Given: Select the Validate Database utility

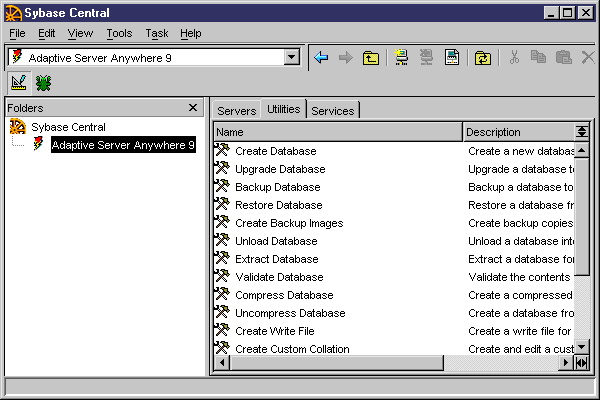Looking at the screenshot, I should click(279, 277).
